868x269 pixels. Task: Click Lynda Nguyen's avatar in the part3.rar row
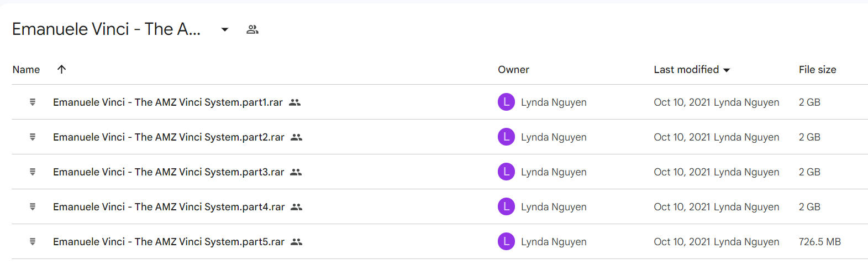[x=506, y=172]
